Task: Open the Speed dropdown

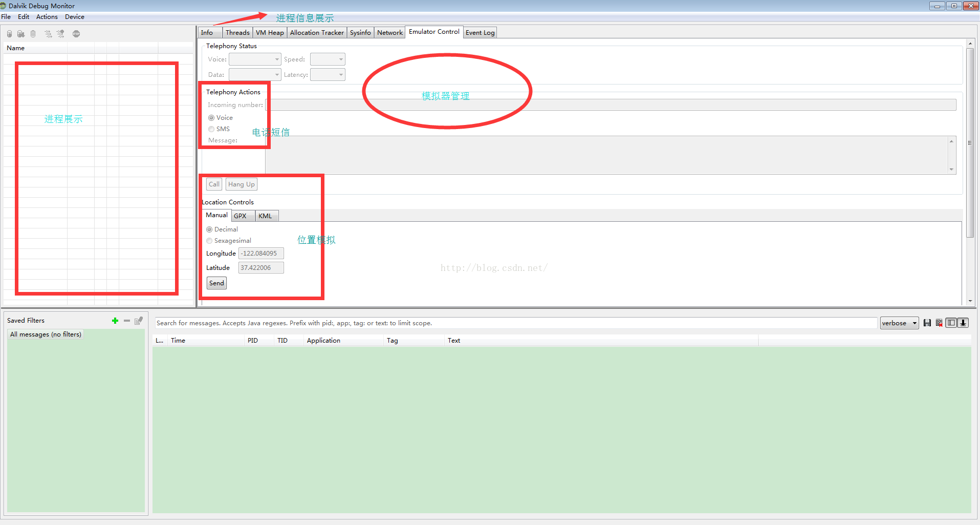Action: [x=328, y=59]
